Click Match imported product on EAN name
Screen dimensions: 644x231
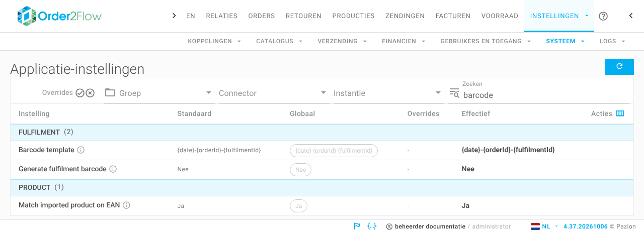[x=69, y=205]
